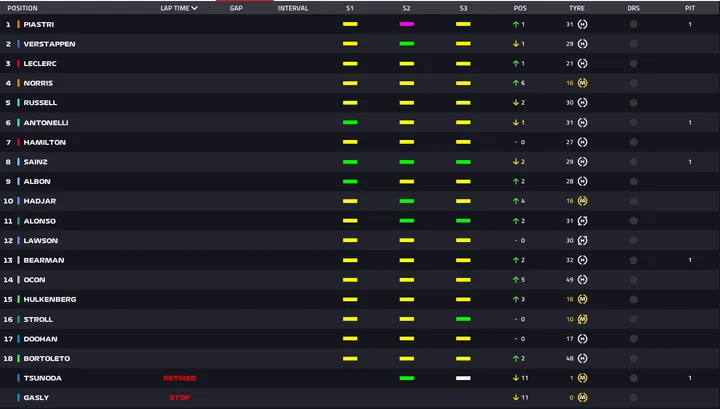Select driver HULKENBERG's name

[x=50, y=299]
